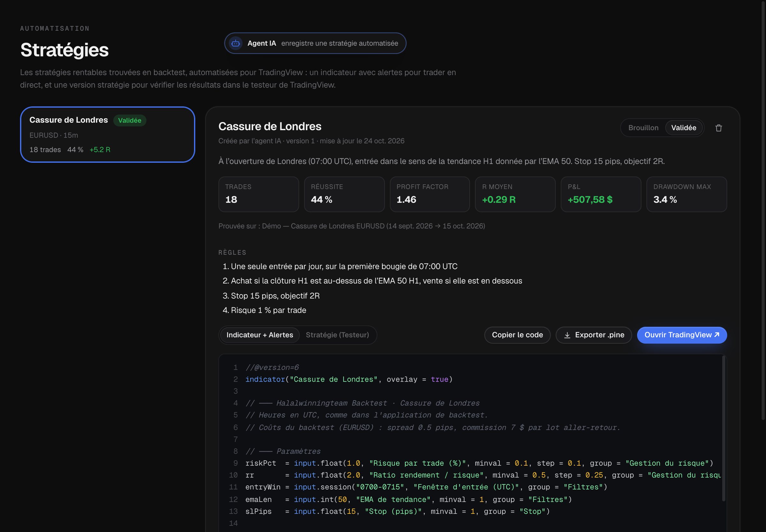Open TradingView with the blue button
The image size is (766, 532).
(x=682, y=335)
